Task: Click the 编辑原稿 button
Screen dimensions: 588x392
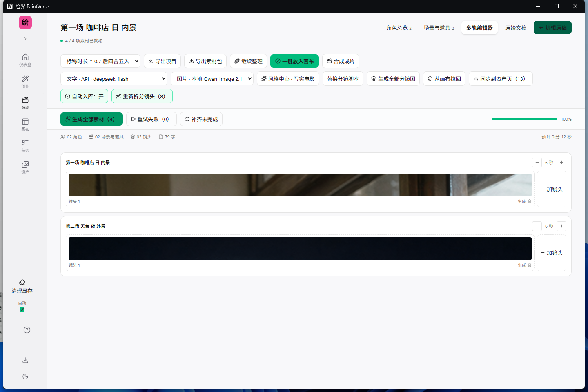Action: click(552, 28)
